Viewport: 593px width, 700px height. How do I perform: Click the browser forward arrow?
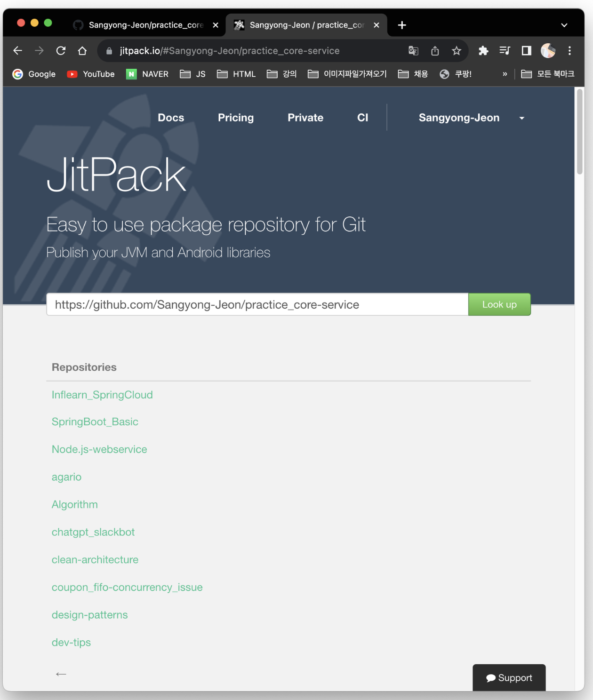pos(40,51)
